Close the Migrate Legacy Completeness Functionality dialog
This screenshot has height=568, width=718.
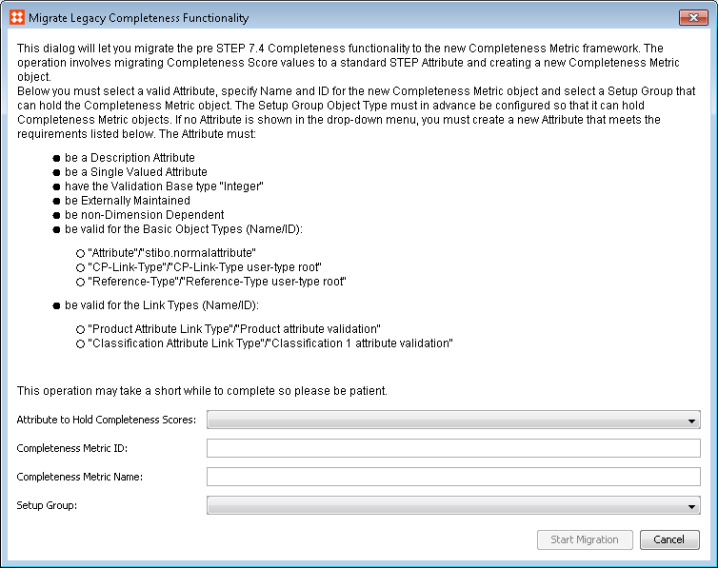[x=693, y=18]
